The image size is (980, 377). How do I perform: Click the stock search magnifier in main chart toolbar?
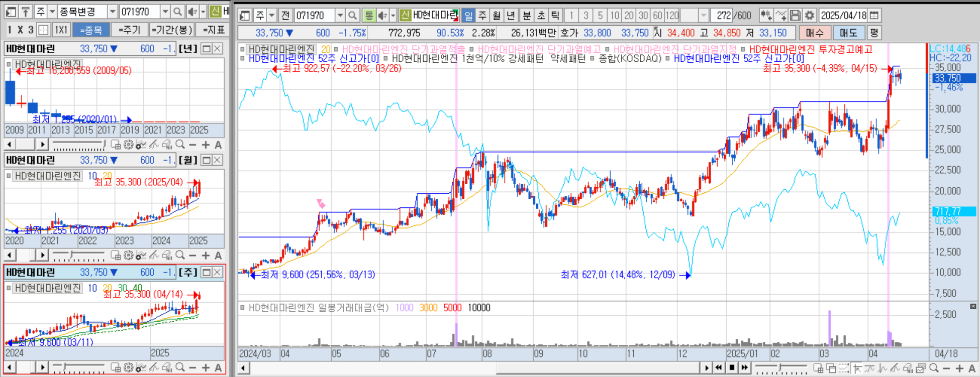353,16
